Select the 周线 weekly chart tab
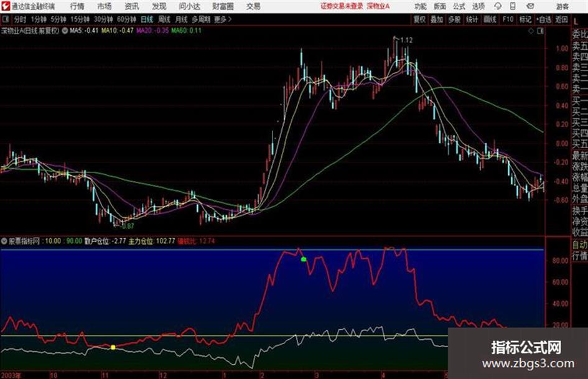 [164, 19]
